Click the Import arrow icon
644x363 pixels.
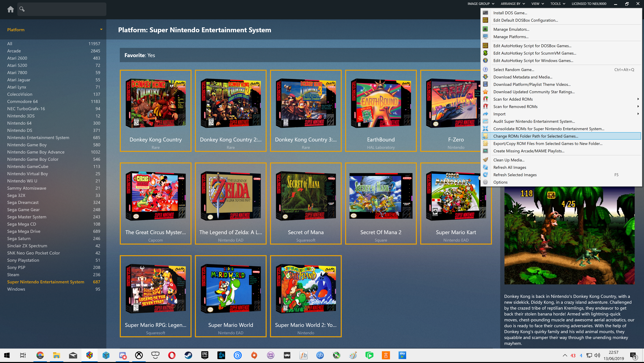coord(485,114)
